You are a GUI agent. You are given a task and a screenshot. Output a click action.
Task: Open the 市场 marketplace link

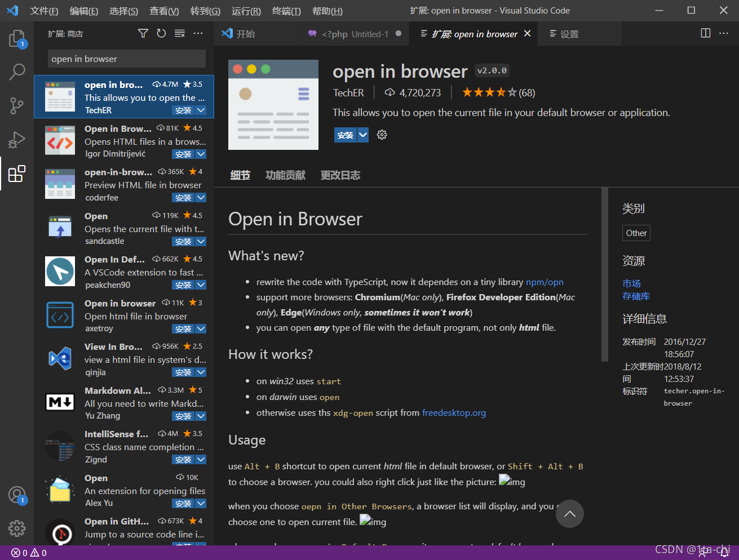tap(631, 283)
